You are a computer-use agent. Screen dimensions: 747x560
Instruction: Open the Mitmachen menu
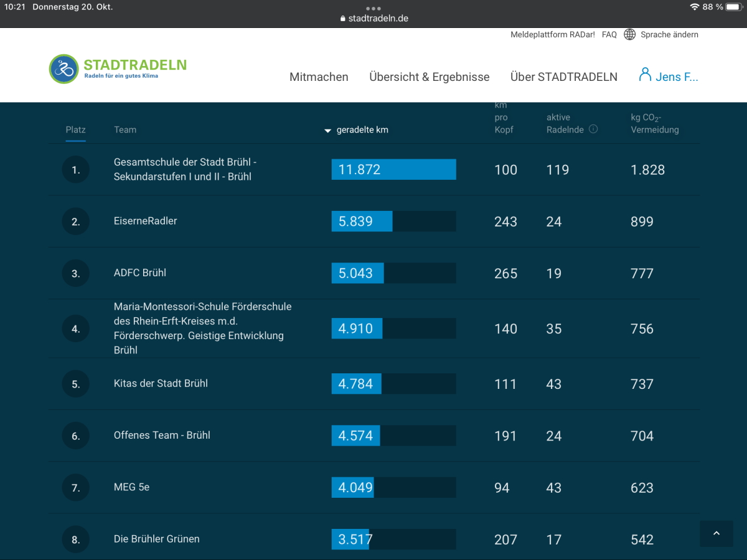(x=319, y=77)
